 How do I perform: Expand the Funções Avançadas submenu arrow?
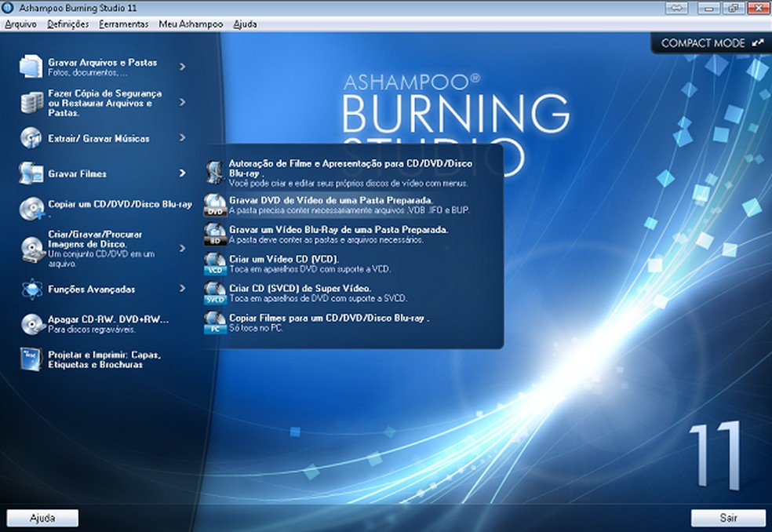(182, 290)
